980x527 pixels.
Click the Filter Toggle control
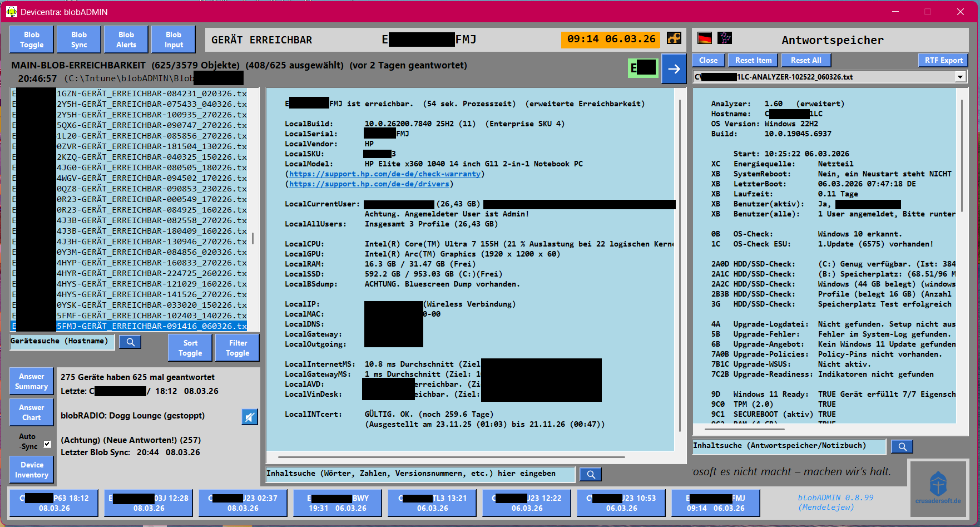(237, 347)
